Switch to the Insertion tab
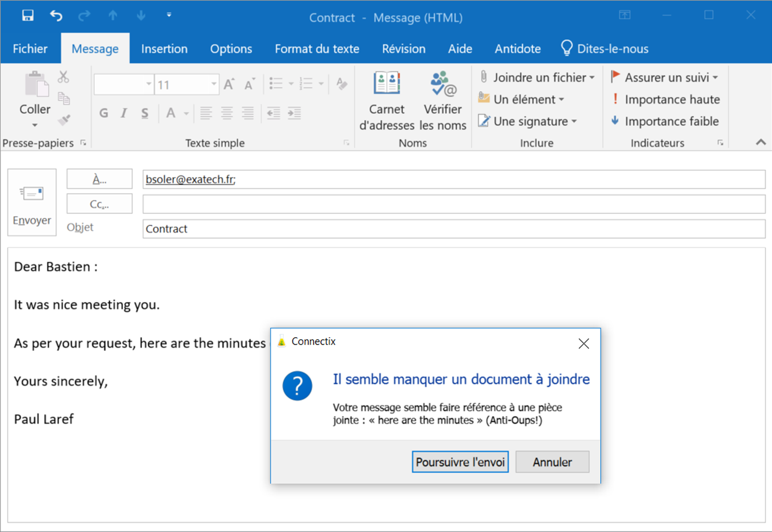Viewport: 772px width, 532px height. coord(164,49)
